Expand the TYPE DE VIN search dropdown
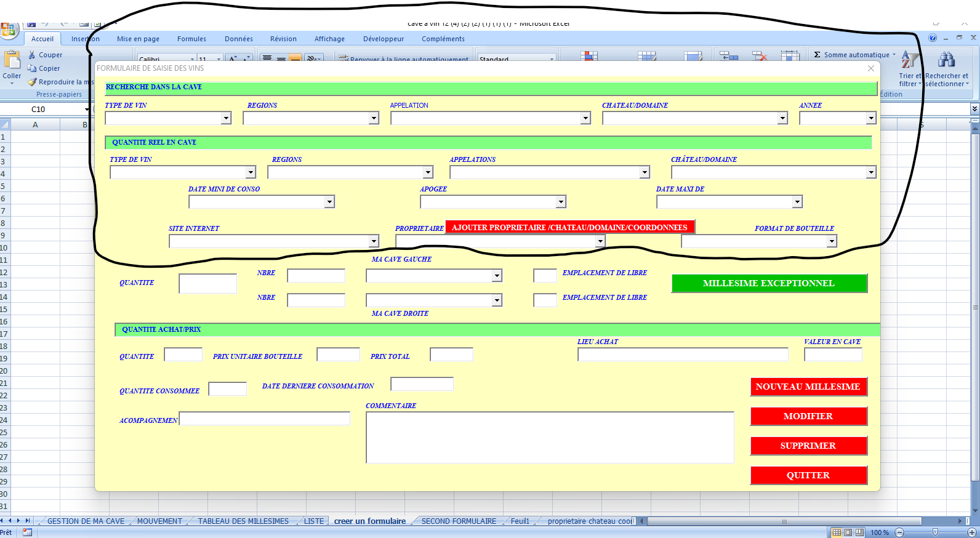Viewport: 980px width, 538px height. (226, 118)
